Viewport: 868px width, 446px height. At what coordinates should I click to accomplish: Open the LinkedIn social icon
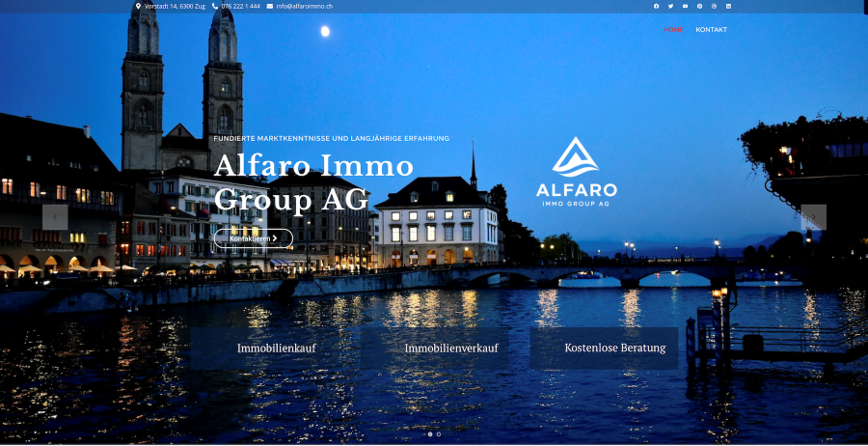pos(728,6)
